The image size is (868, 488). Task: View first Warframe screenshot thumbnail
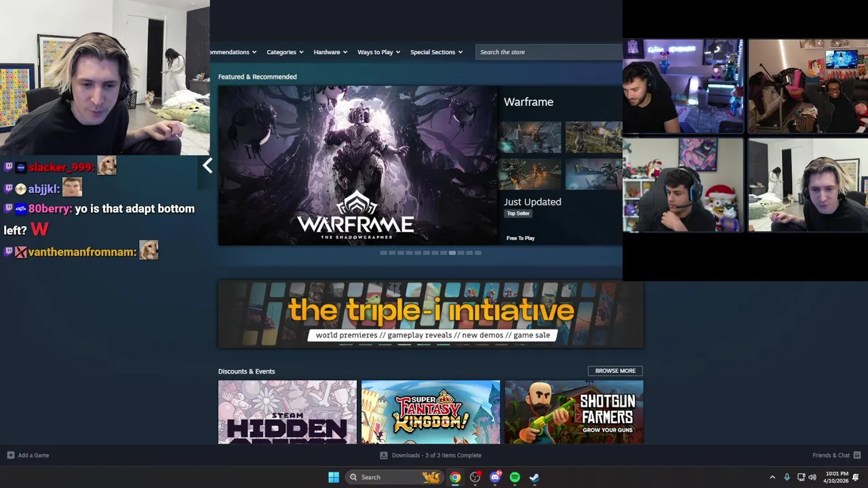(x=530, y=138)
